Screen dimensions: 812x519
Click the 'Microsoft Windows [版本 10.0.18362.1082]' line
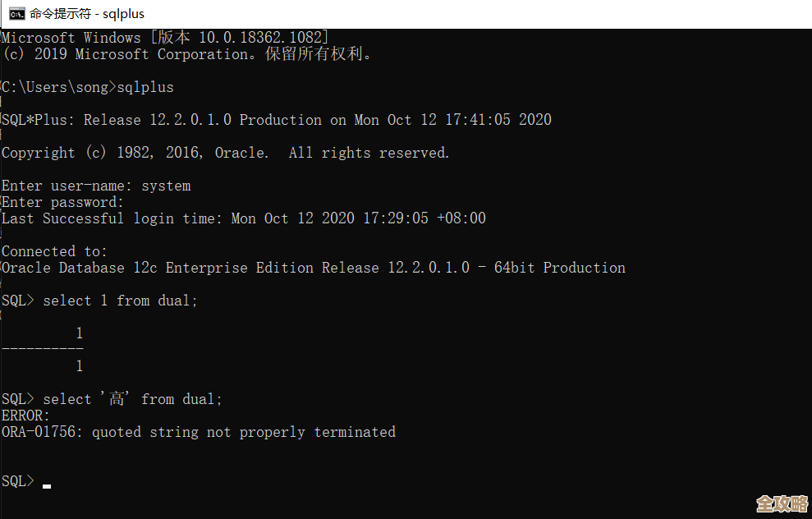click(165, 38)
